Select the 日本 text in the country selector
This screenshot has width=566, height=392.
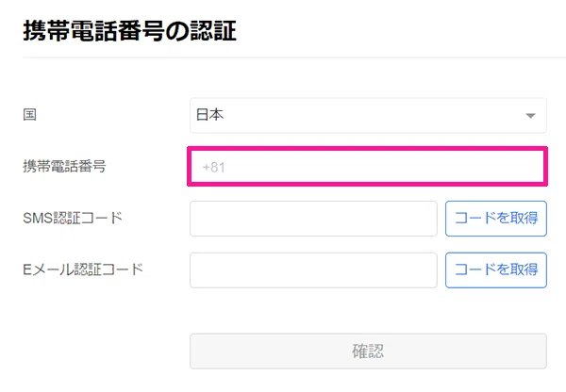pos(209,115)
